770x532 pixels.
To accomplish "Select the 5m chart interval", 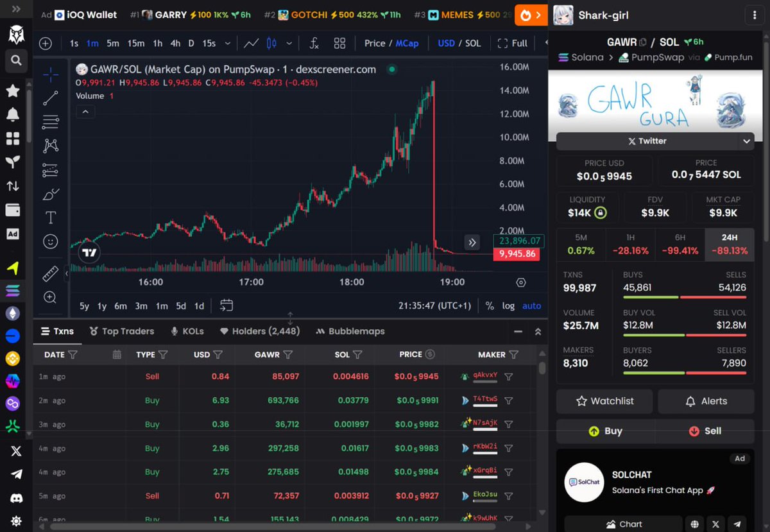I will (x=113, y=43).
